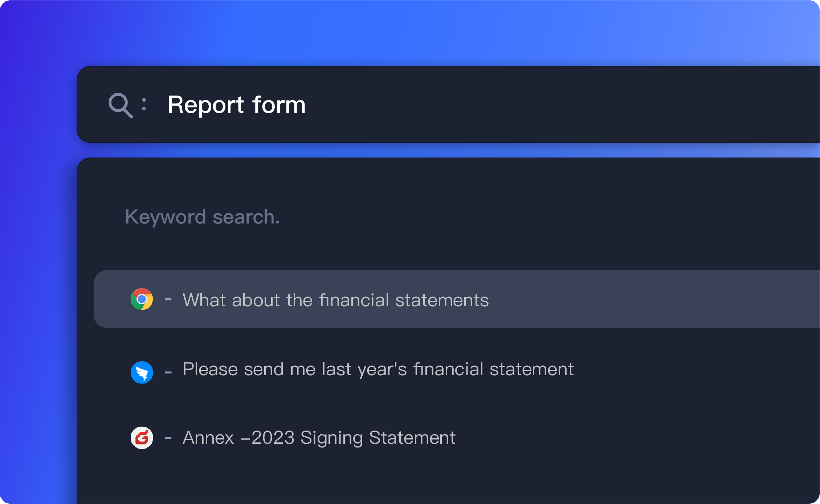Viewport: 820px width, 504px height.
Task: Select the highlighted first result row's empty area
Action: point(653,299)
